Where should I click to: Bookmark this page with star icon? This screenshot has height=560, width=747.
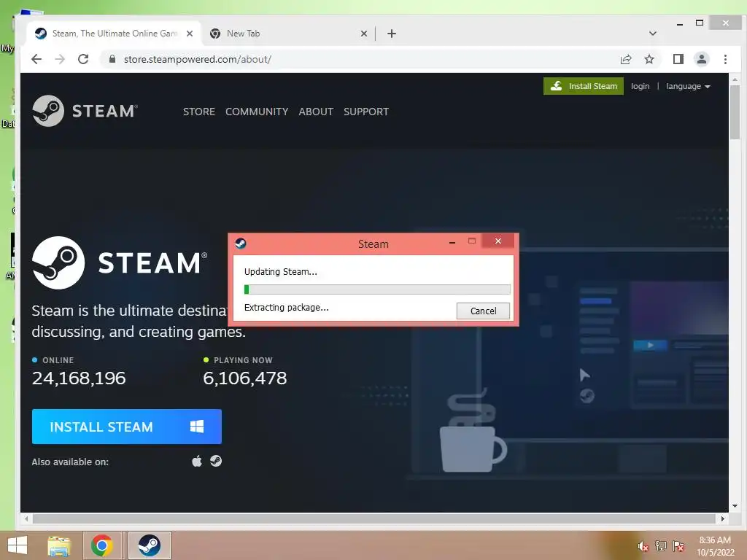coord(649,59)
